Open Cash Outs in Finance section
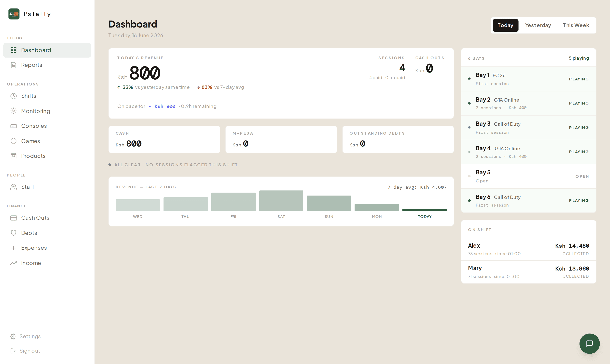610x364 pixels. [x=47, y=218]
